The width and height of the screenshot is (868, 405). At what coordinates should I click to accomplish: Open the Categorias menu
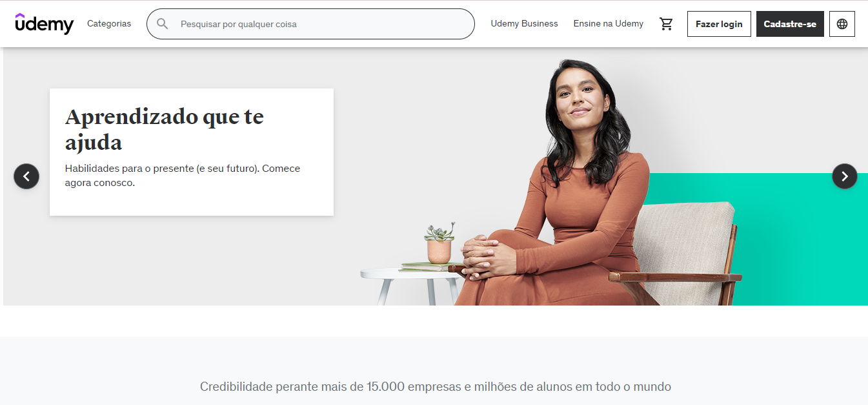pos(109,24)
